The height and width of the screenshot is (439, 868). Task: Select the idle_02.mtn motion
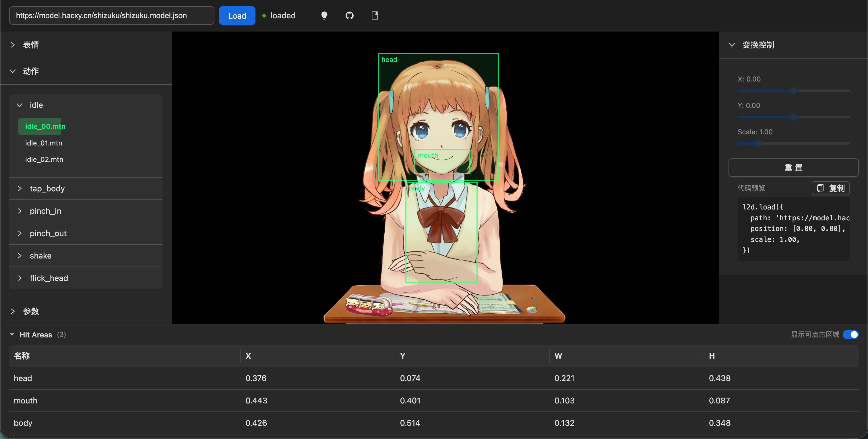tap(44, 159)
